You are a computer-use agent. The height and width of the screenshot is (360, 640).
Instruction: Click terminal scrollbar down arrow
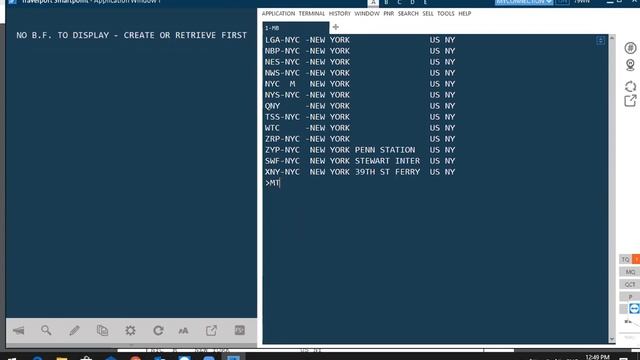[x=611, y=339]
